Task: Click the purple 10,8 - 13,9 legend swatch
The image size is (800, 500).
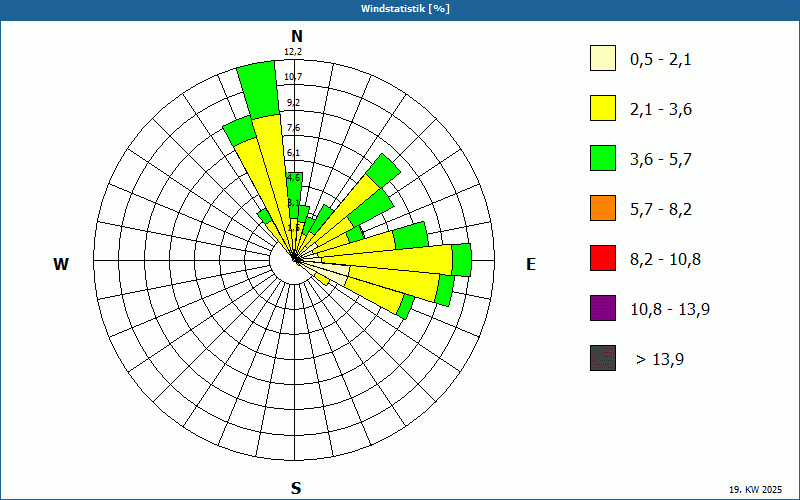Action: tap(603, 308)
